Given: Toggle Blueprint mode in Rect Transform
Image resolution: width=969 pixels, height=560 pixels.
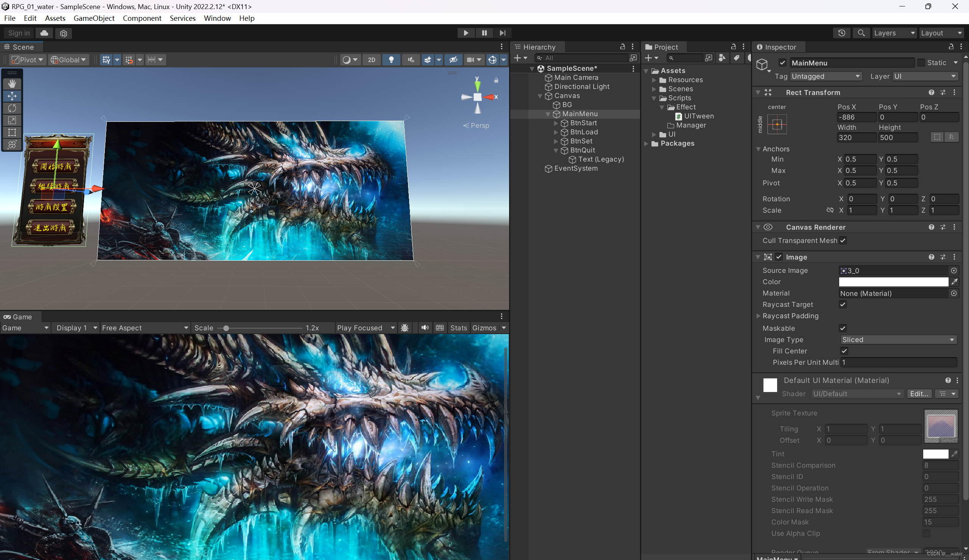Looking at the screenshot, I should pos(937,137).
